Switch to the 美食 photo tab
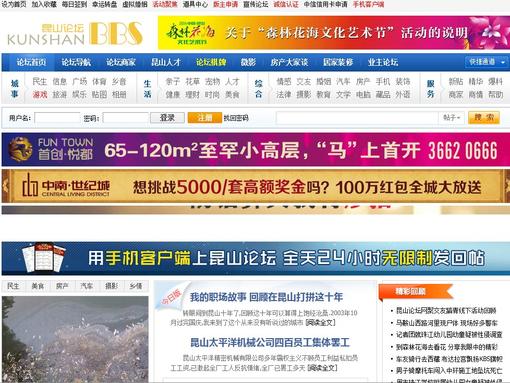 [x=38, y=286]
